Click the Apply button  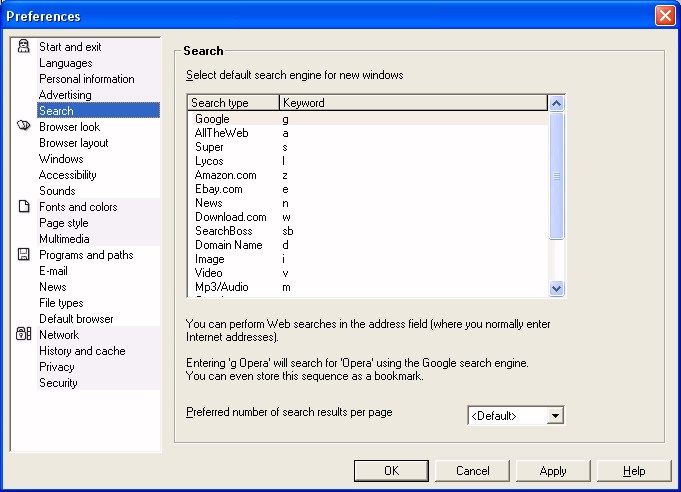[x=553, y=471]
